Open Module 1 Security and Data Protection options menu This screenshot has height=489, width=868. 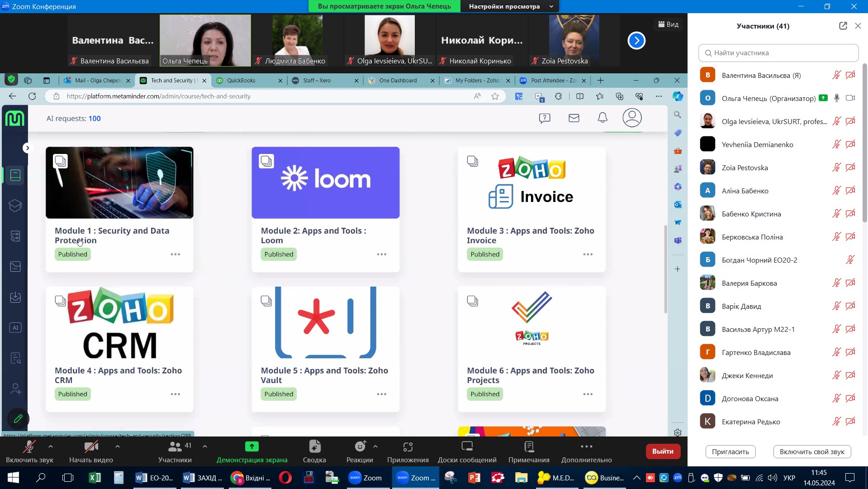click(x=175, y=254)
